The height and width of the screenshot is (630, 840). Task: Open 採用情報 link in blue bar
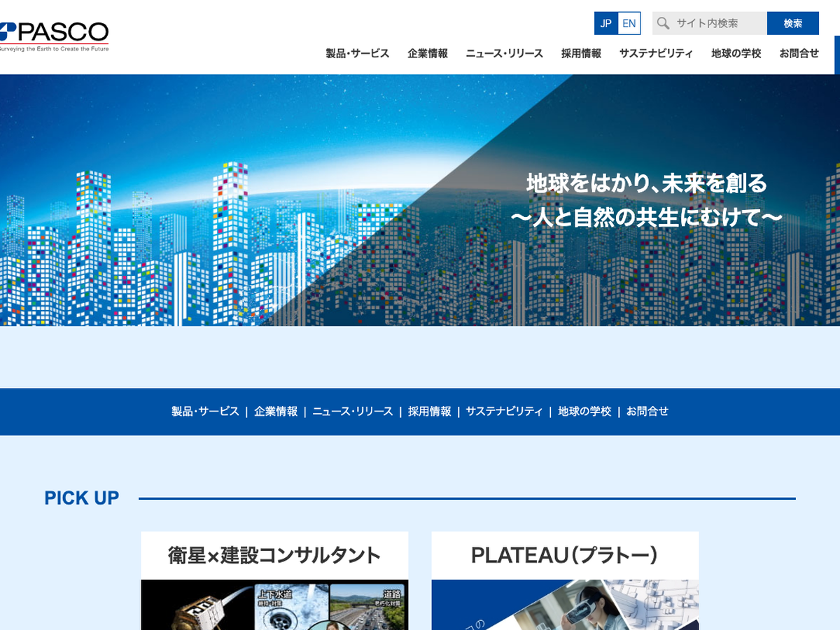[x=430, y=412]
